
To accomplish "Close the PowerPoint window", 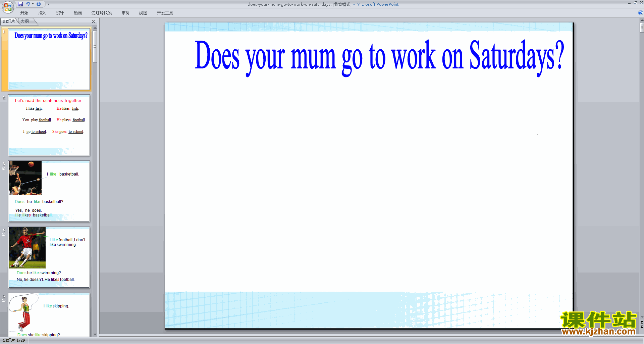I will (641, 3).
